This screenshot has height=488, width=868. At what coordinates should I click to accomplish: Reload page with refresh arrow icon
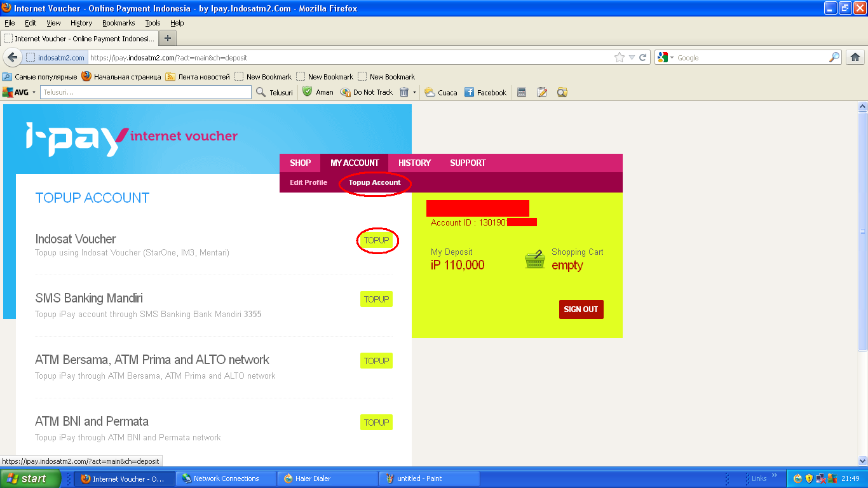[643, 57]
